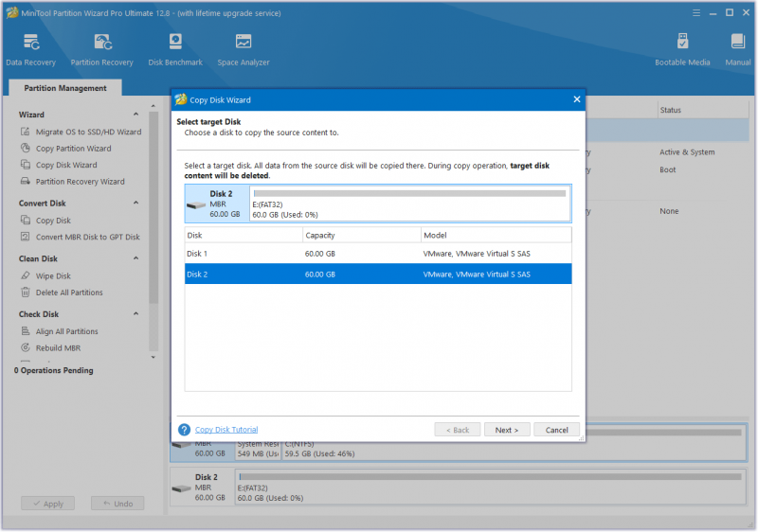Click the sidebar scroll down arrow
The height and width of the screenshot is (532, 758).
153,357
